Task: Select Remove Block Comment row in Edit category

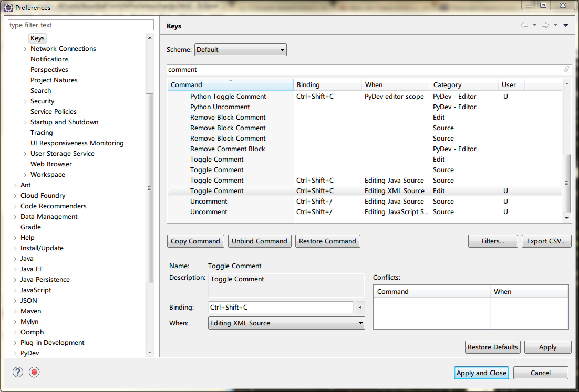Action: [x=365, y=117]
